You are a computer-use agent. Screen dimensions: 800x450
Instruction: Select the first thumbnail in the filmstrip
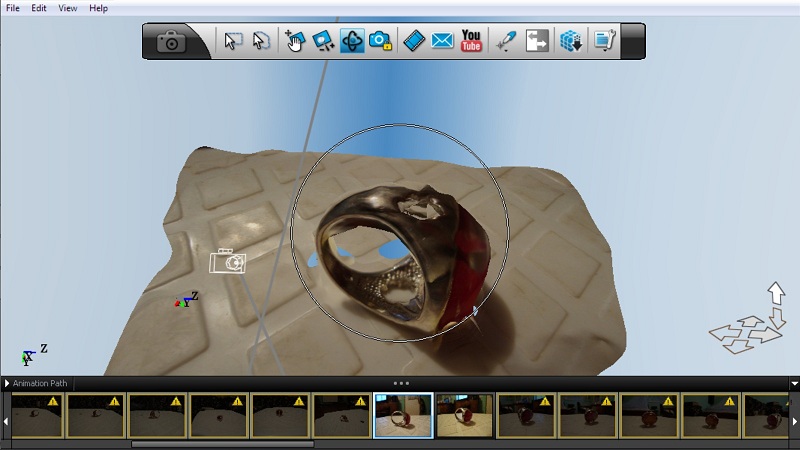coord(37,415)
